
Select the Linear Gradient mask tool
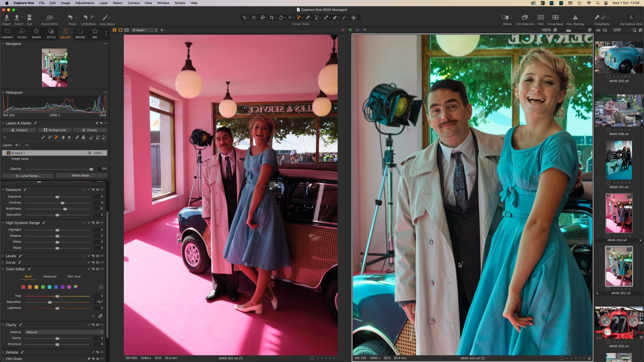[62, 137]
